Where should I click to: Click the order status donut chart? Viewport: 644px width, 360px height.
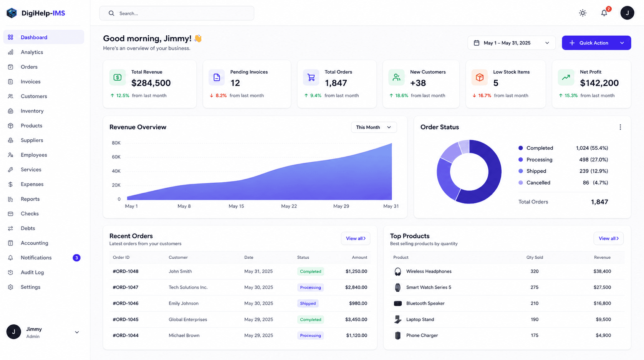469,172
